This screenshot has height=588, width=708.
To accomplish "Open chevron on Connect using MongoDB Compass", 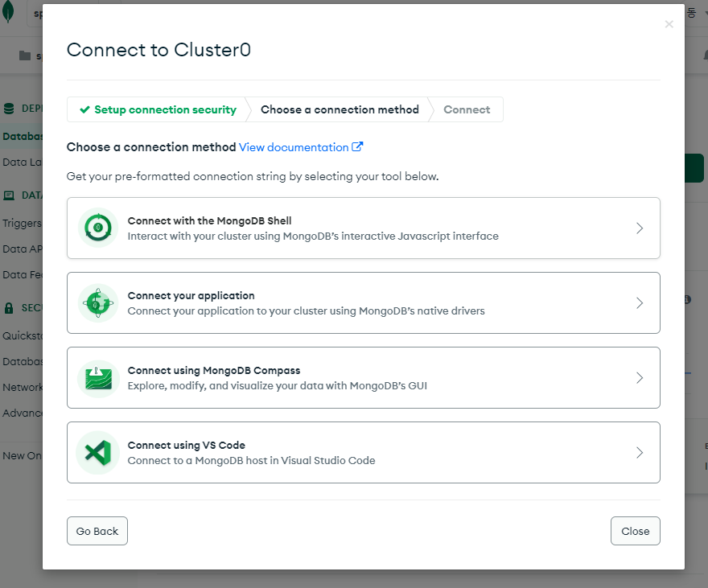I will [640, 378].
